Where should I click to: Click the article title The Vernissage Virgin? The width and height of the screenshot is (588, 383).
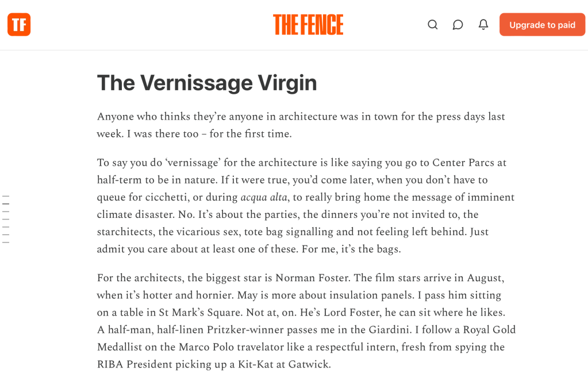207,83
